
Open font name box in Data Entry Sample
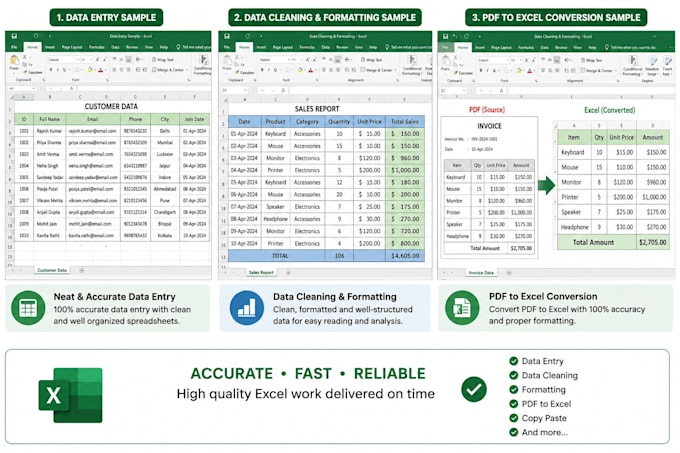[63, 59]
